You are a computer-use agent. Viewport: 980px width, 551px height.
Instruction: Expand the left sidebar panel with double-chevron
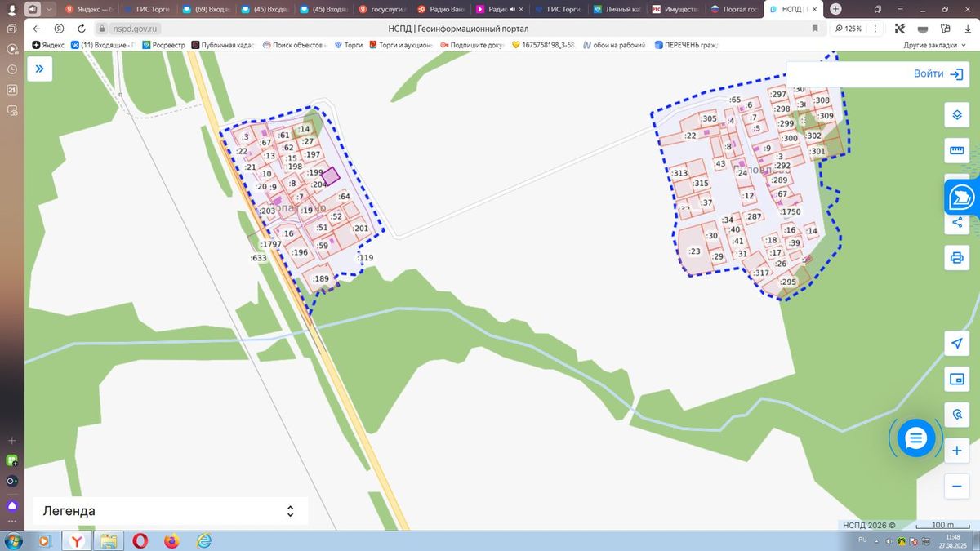[39, 69]
